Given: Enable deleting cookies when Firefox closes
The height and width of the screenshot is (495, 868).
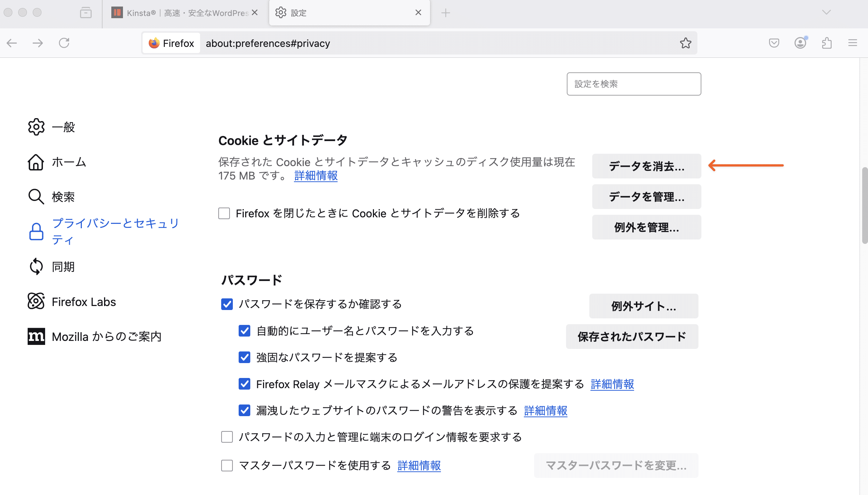Looking at the screenshot, I should tap(224, 213).
